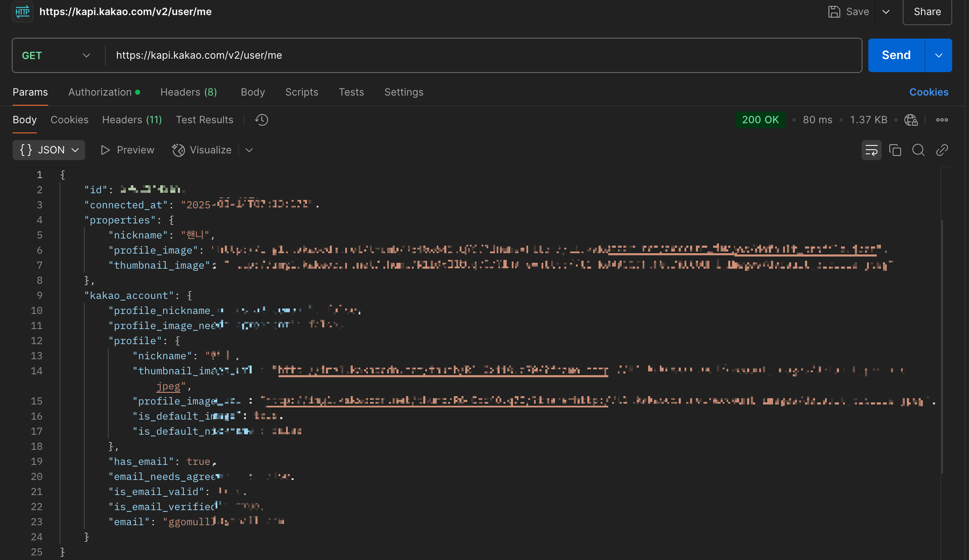Click the HTTP request type icon
Image resolution: width=969 pixels, height=560 pixels.
[22, 12]
